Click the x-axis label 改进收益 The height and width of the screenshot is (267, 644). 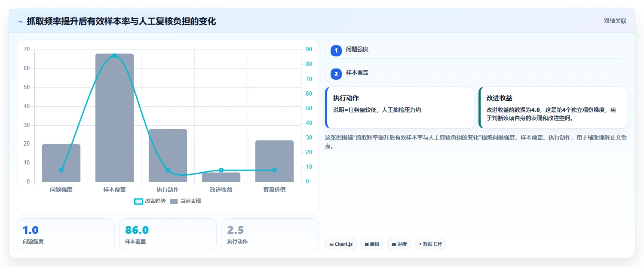221,189
